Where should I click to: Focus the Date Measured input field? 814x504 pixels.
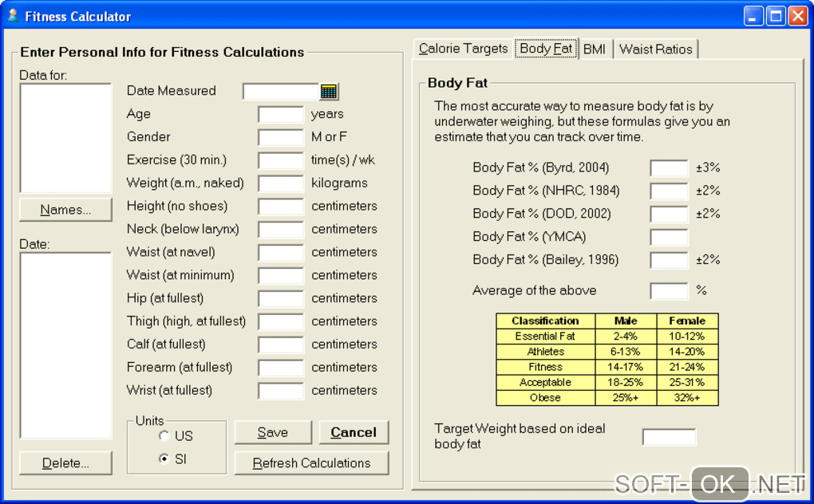point(281,92)
